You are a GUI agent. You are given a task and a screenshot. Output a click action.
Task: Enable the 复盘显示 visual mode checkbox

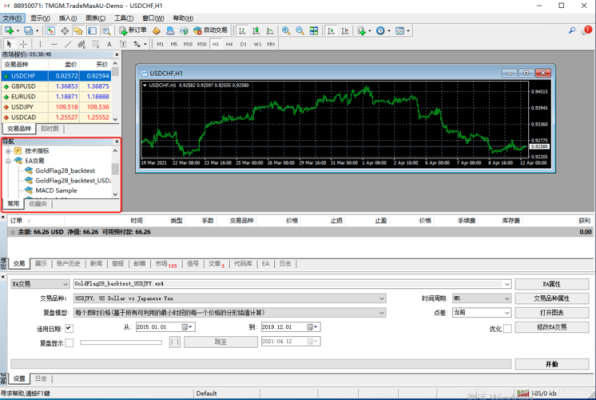[x=69, y=343]
